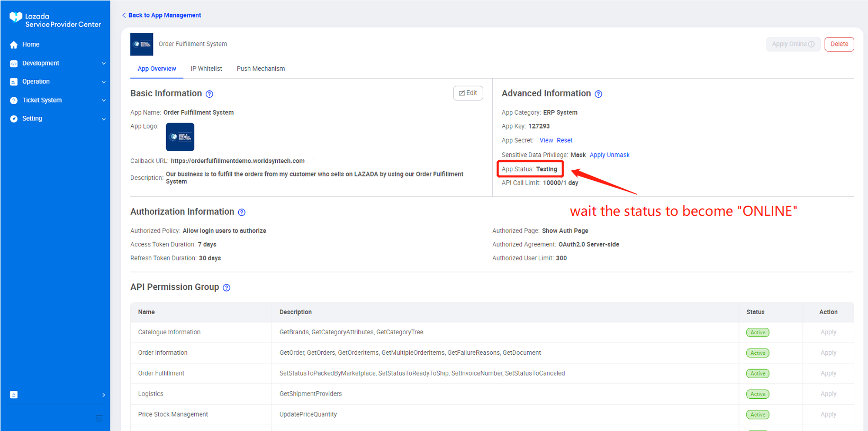Screen dimensions: 868x431
Task: Click the Catalogue Information row name
Action: 169,333
